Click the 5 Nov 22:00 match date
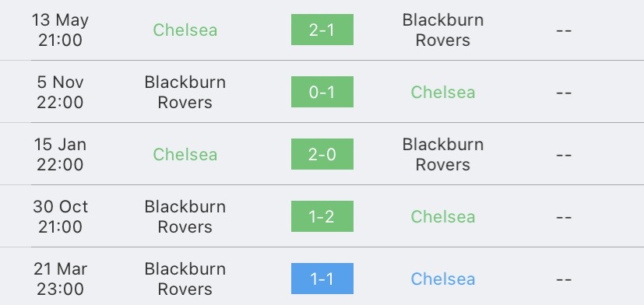 pyautogui.click(x=60, y=93)
